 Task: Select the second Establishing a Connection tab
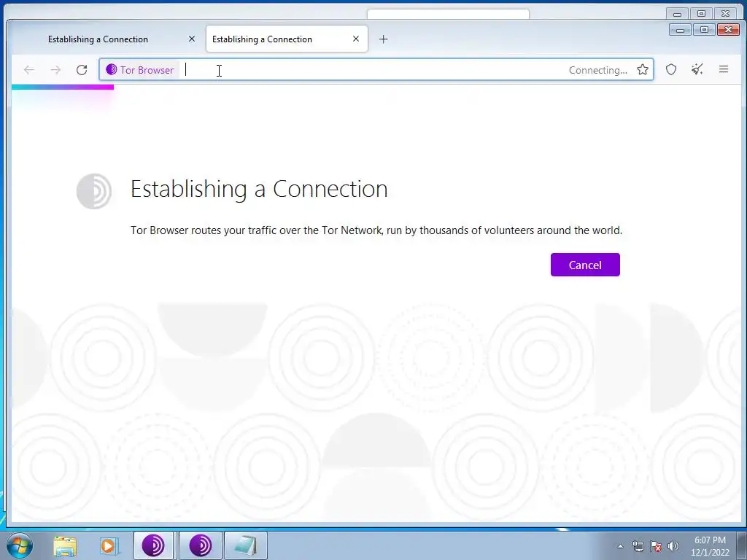point(262,39)
